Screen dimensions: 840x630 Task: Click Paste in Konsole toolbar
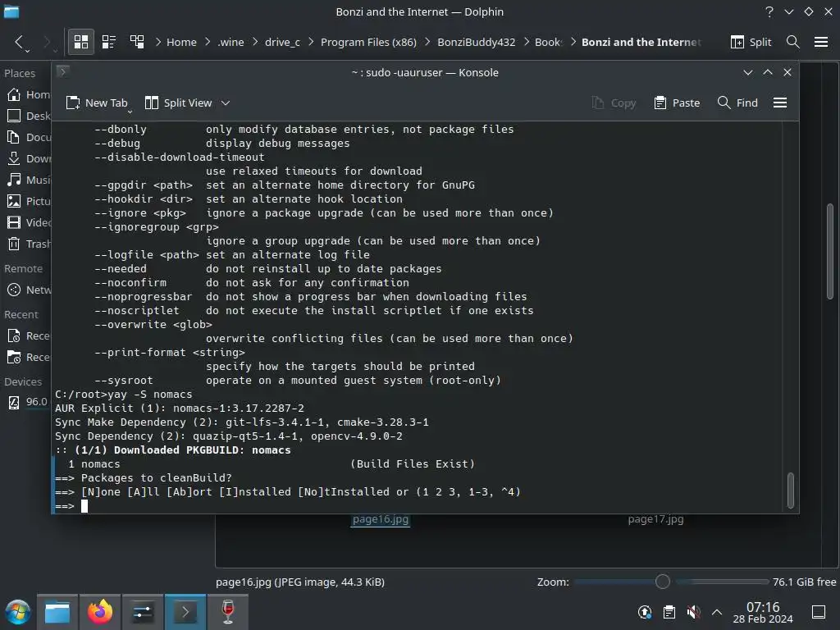677,103
